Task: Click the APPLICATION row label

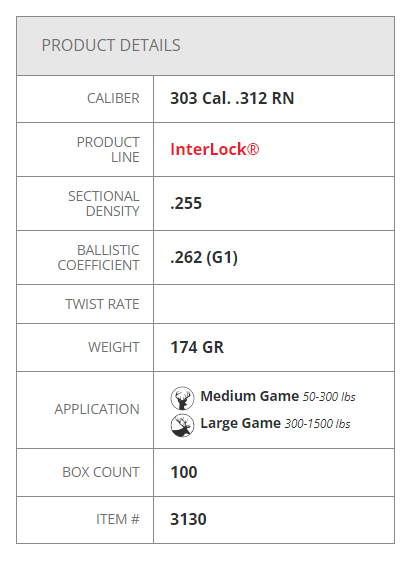Action: (97, 409)
